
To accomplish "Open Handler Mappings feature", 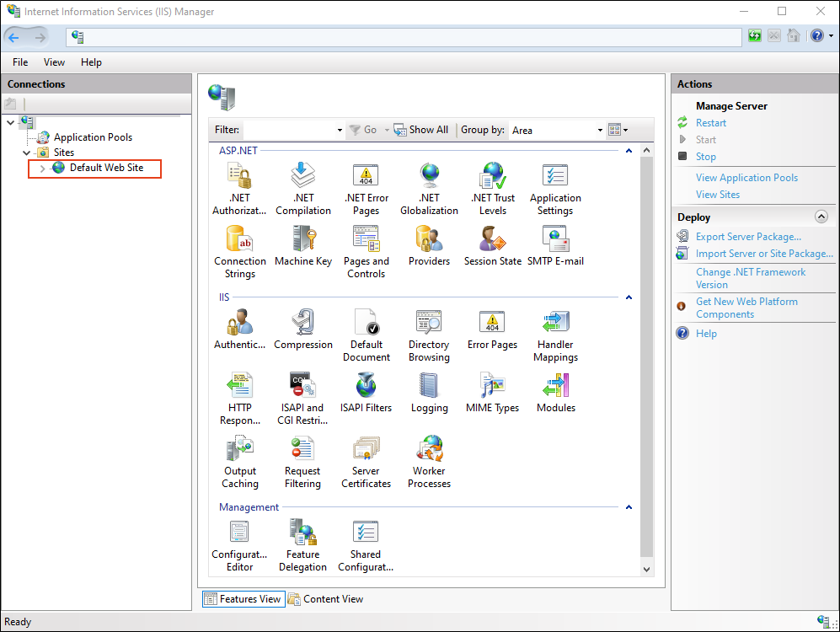I will 555,336.
